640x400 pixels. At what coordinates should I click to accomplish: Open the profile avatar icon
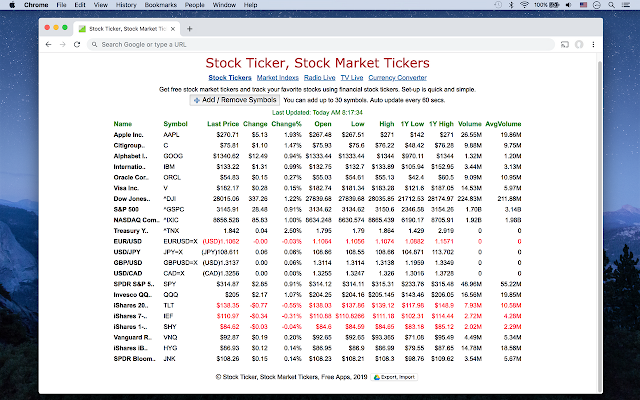coord(579,44)
